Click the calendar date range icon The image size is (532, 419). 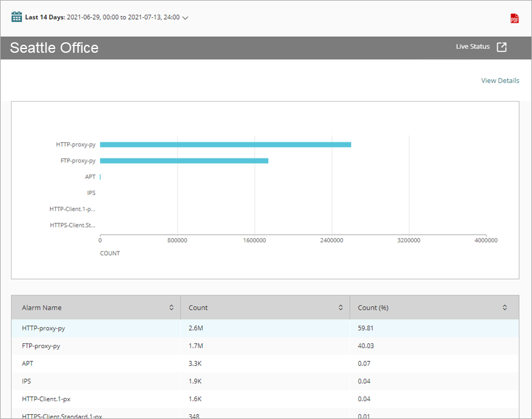tap(17, 17)
